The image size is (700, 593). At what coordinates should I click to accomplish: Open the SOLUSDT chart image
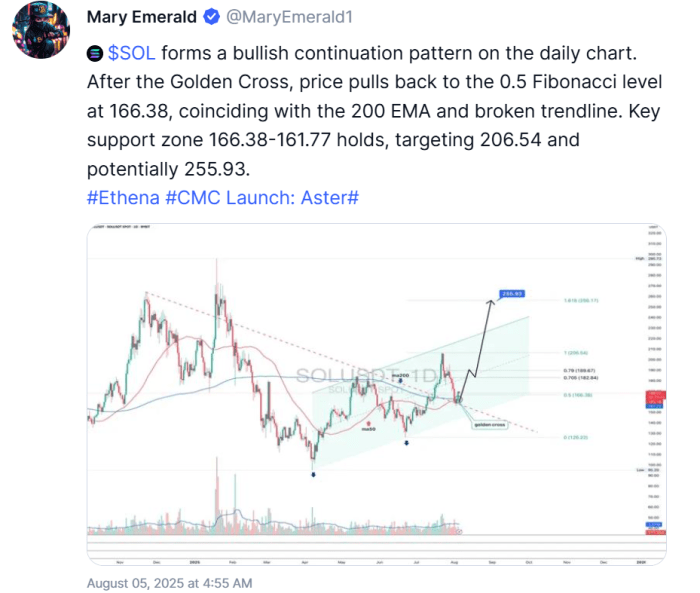tap(376, 394)
